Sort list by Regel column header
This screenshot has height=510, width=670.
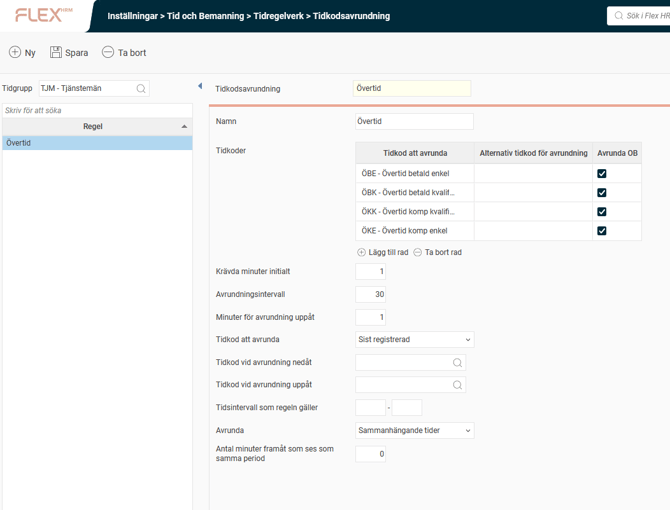pos(92,127)
